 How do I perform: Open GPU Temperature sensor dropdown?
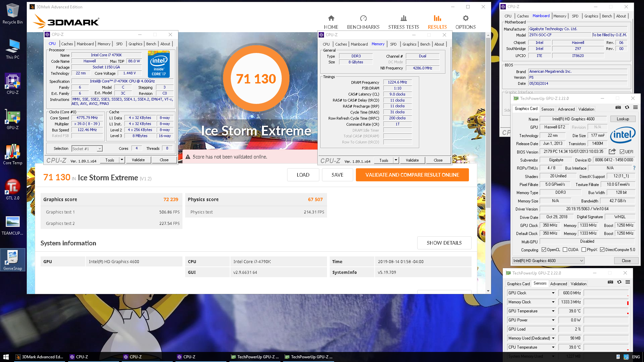click(x=553, y=311)
